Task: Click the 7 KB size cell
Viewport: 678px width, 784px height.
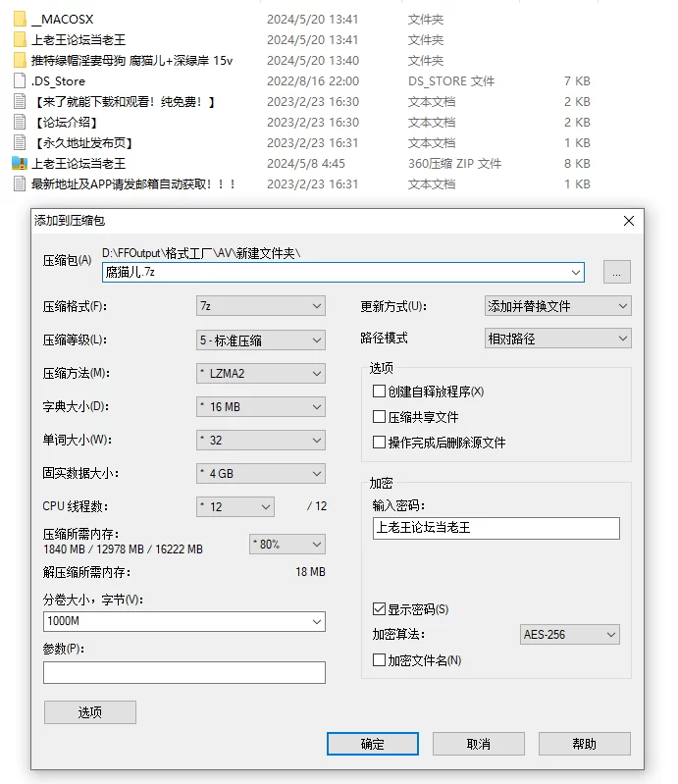Action: [577, 81]
